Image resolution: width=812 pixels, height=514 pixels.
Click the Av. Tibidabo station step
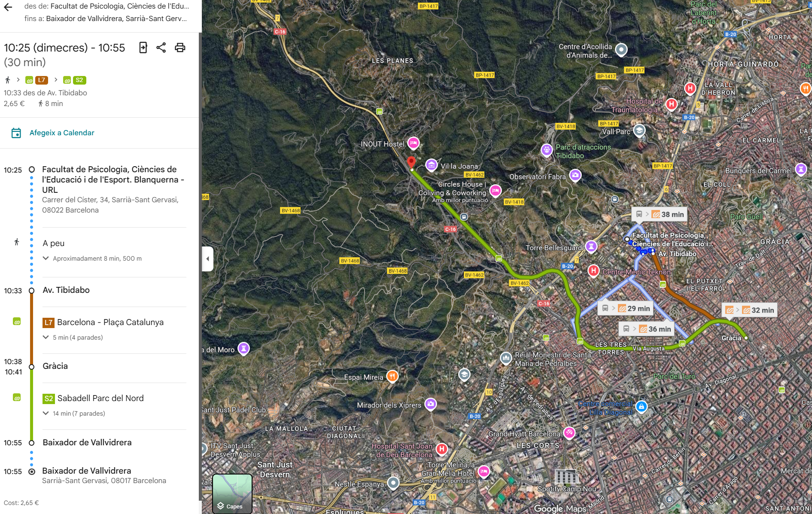tap(66, 290)
